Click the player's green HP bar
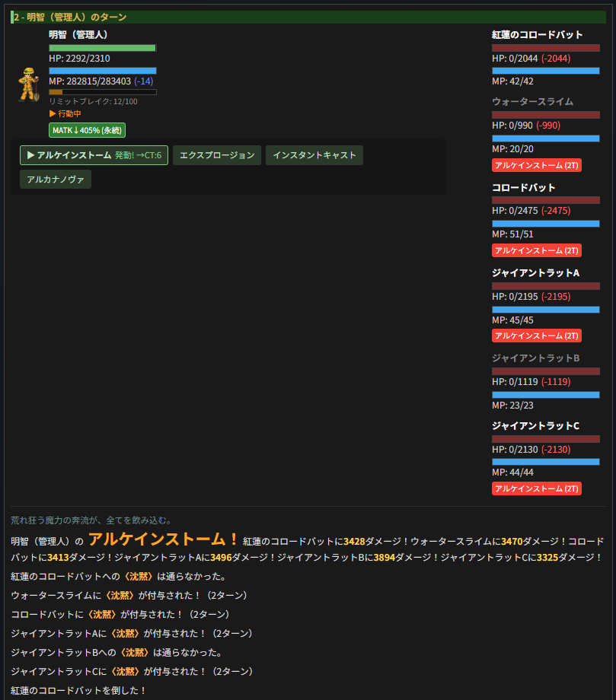616x700 pixels. (102, 48)
